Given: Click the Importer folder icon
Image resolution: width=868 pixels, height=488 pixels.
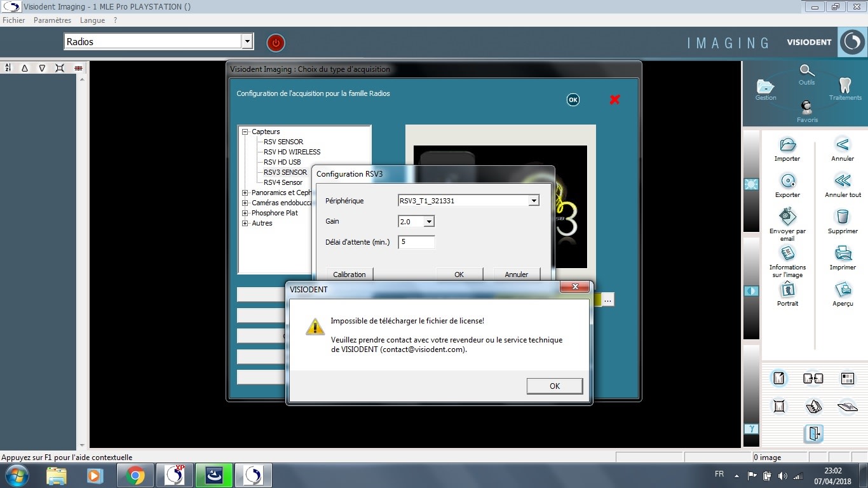Looking at the screenshot, I should click(787, 144).
